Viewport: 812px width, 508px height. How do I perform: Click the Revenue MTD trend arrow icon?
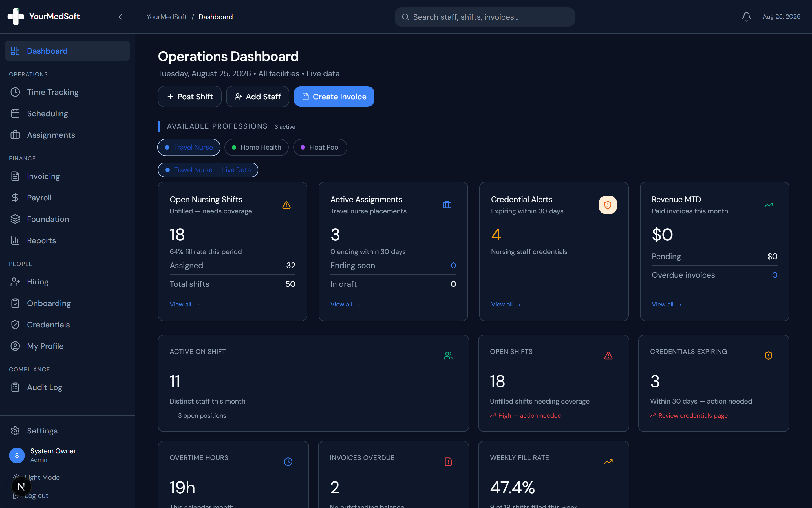click(768, 205)
